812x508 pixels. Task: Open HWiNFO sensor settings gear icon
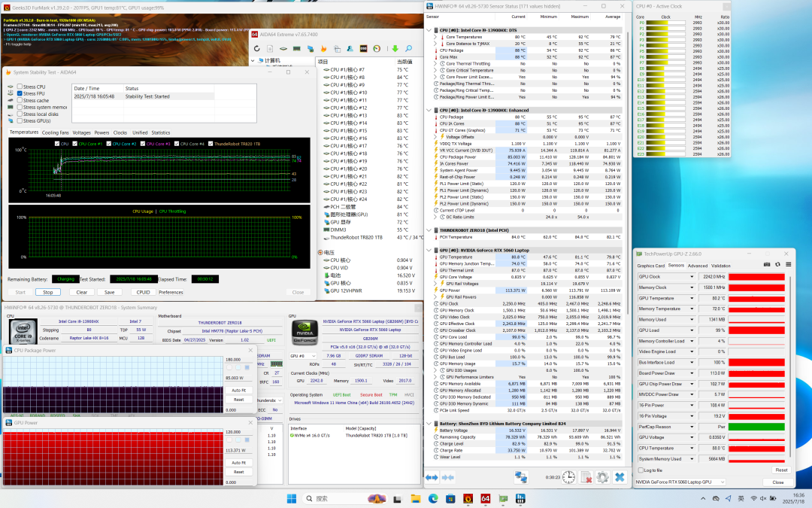click(602, 477)
